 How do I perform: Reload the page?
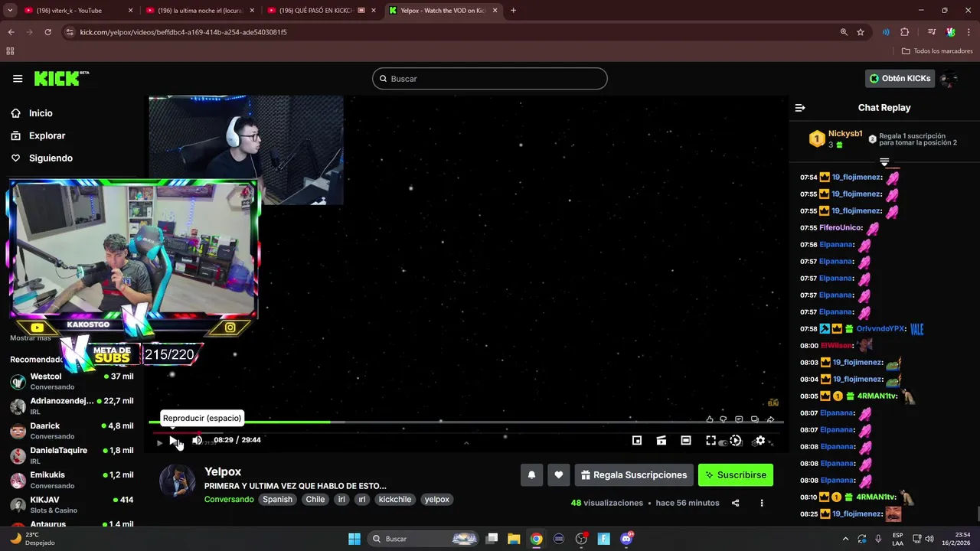(47, 32)
